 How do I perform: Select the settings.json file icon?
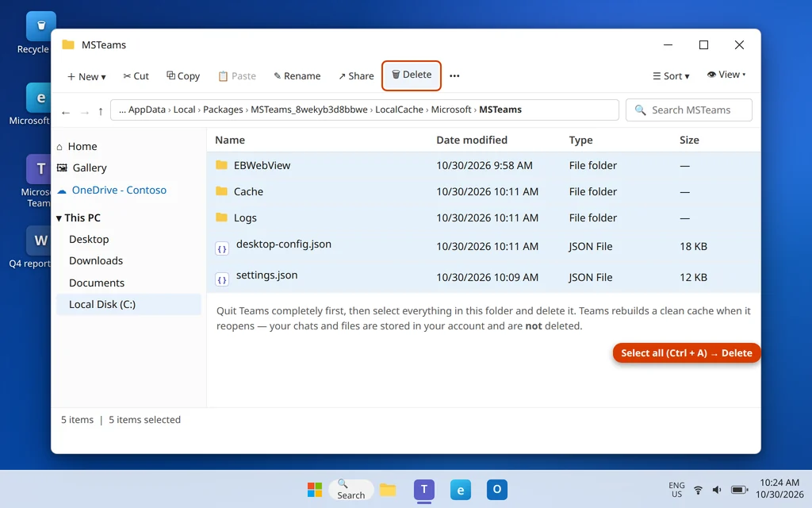222,280
